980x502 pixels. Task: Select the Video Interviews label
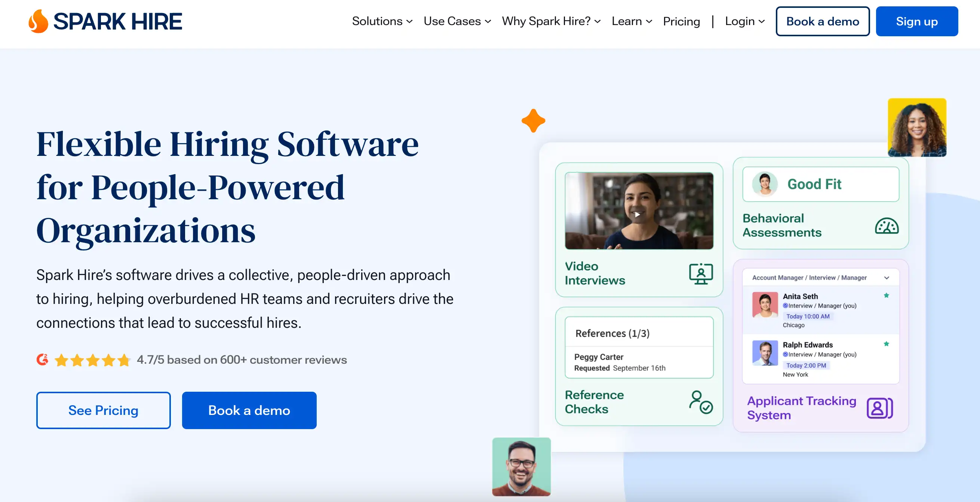coord(595,274)
